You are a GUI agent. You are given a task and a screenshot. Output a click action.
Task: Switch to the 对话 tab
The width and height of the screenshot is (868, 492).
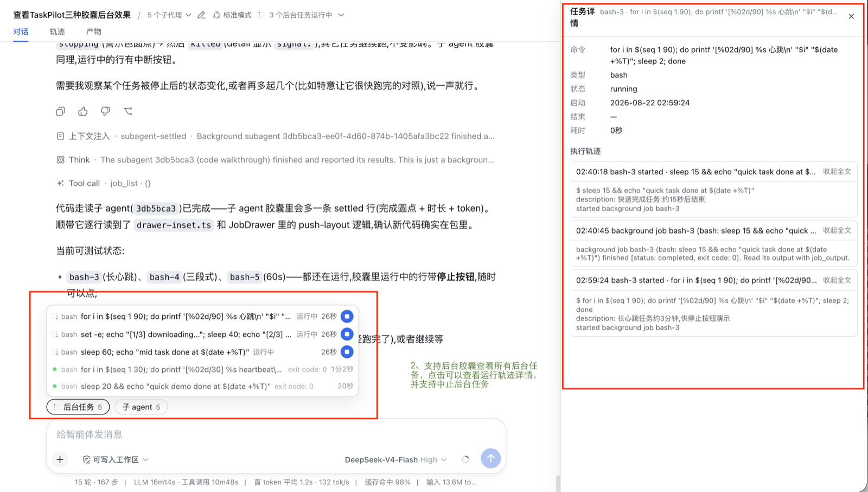pos(21,31)
